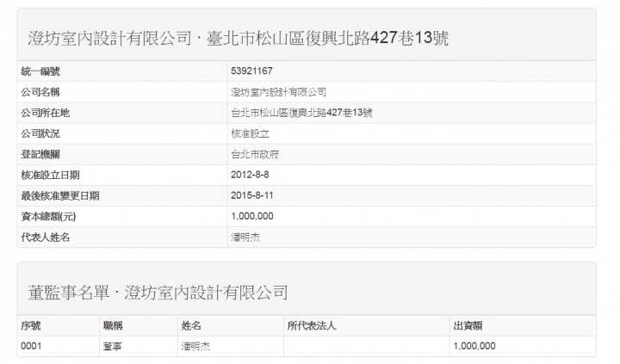Click the 公司名稱 label

pyautogui.click(x=40, y=92)
